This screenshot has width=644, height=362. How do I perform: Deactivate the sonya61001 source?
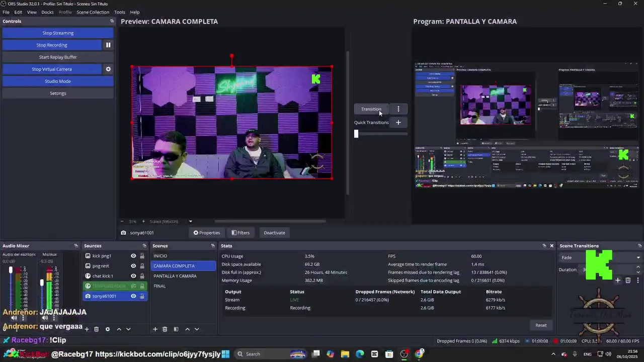(274, 232)
